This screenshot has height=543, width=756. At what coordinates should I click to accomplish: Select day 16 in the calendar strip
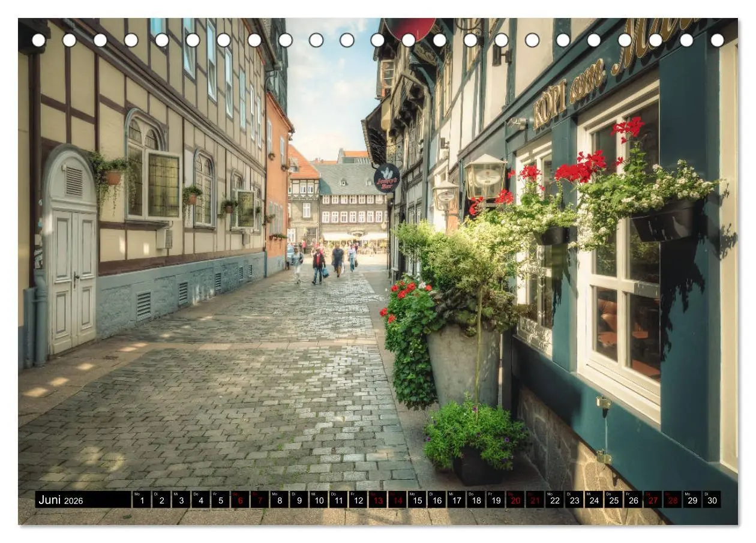[x=437, y=500]
